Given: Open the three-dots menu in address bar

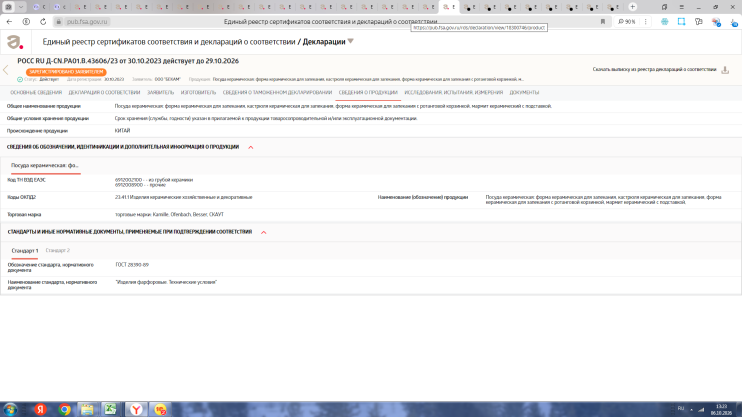Looking at the screenshot, I should (645, 22).
